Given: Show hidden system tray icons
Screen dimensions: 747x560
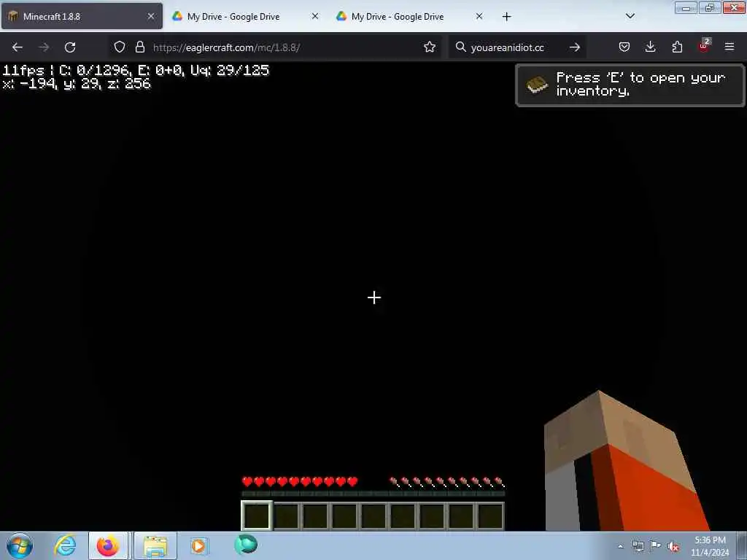Looking at the screenshot, I should [621, 547].
